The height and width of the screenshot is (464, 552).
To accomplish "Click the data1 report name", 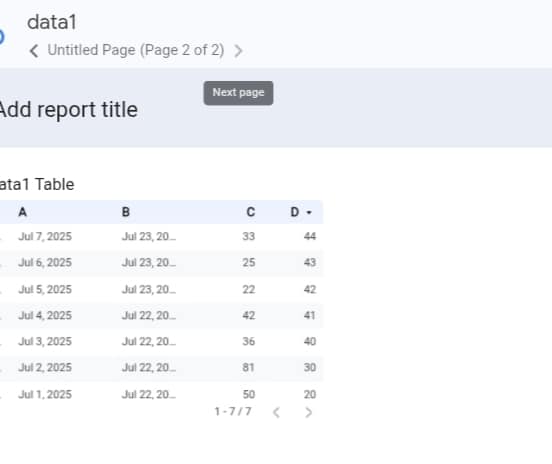I will (52, 22).
